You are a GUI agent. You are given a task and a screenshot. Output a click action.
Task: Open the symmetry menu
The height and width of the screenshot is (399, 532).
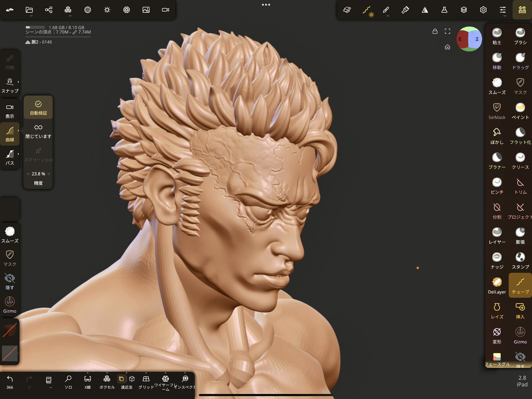tap(425, 10)
